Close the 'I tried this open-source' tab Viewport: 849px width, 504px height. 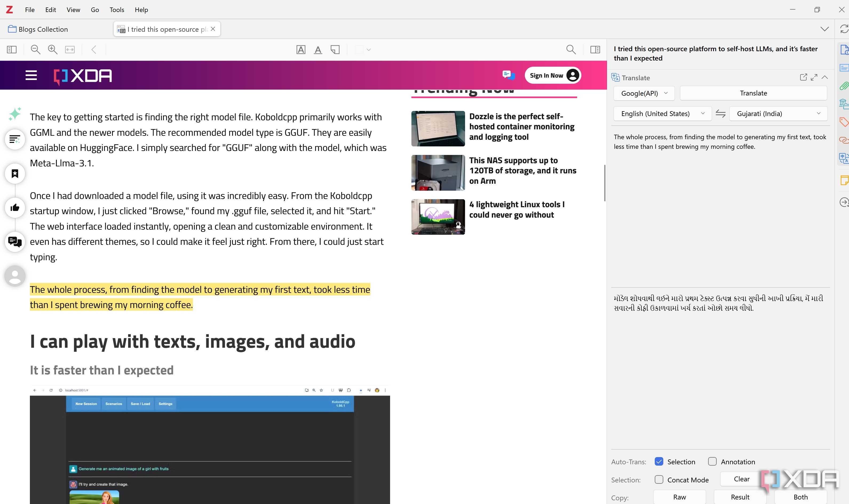point(213,29)
